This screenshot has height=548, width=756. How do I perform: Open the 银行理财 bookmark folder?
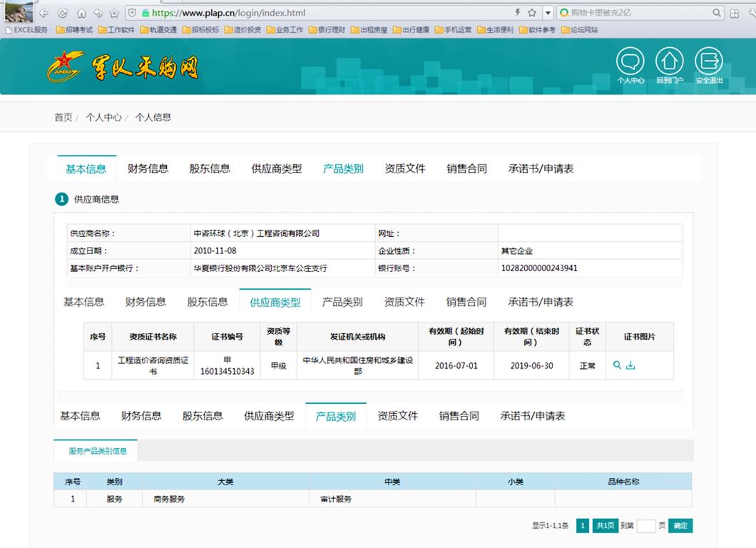point(327,30)
